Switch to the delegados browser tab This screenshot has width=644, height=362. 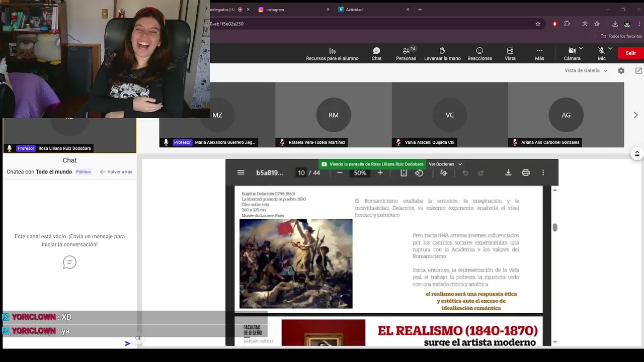(229, 10)
